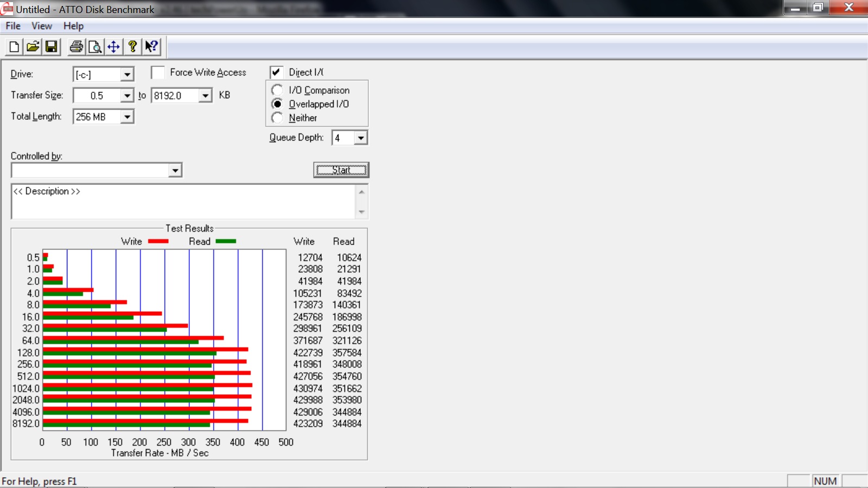Click the Description scrollbar up arrow
868x488 pixels.
click(362, 191)
